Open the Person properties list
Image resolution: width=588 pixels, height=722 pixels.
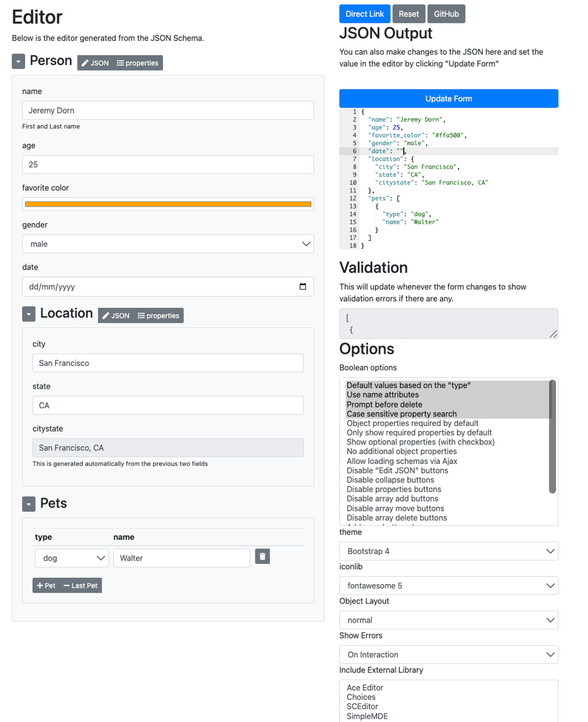pyautogui.click(x=138, y=63)
